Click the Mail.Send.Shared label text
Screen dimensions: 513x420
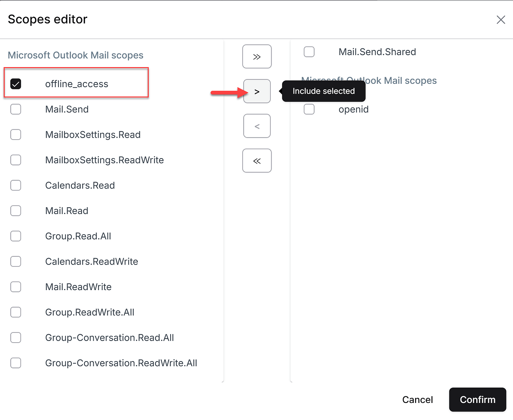(377, 52)
